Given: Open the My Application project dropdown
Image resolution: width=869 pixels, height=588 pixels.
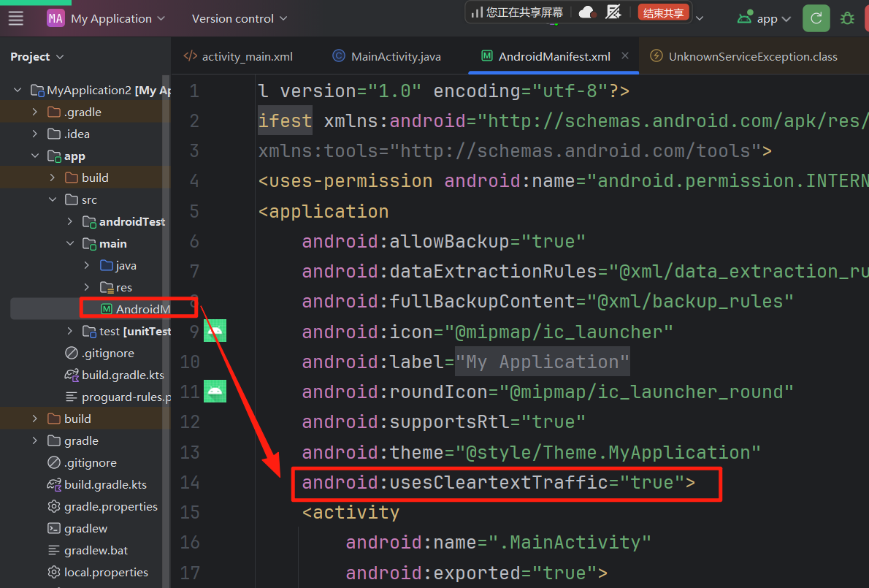Looking at the screenshot, I should pyautogui.click(x=118, y=18).
